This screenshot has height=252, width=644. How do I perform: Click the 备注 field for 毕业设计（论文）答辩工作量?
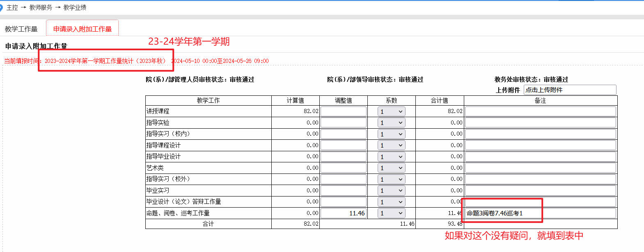click(541, 202)
